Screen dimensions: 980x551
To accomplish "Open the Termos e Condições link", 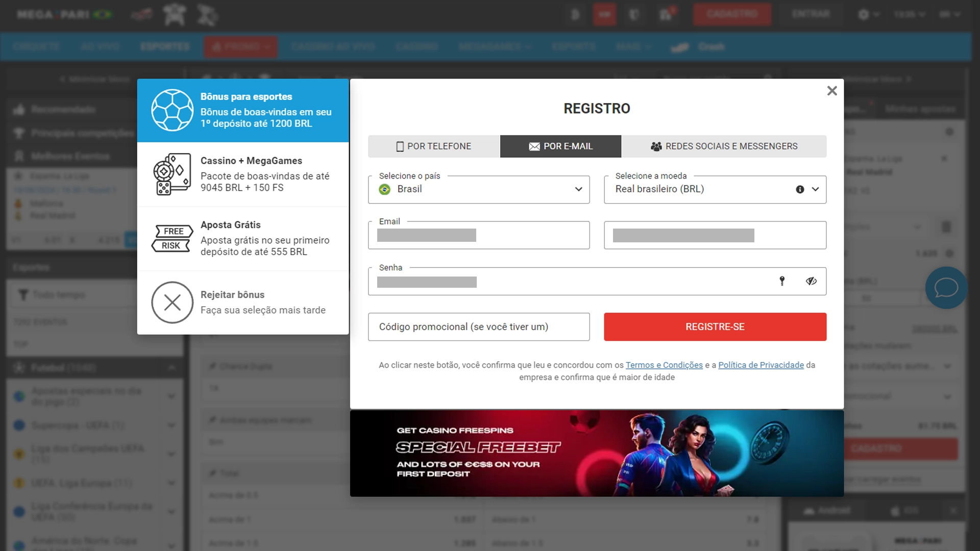I will [x=664, y=365].
